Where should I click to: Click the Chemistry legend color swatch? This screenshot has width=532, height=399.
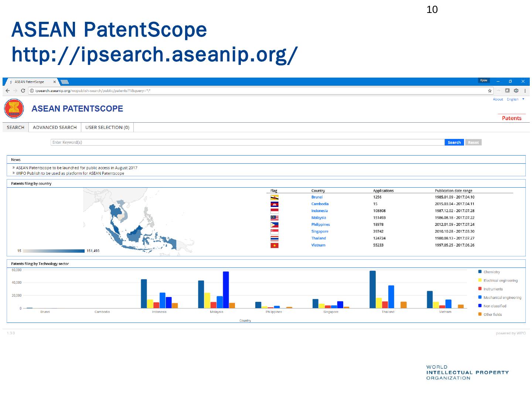pyautogui.click(x=480, y=272)
